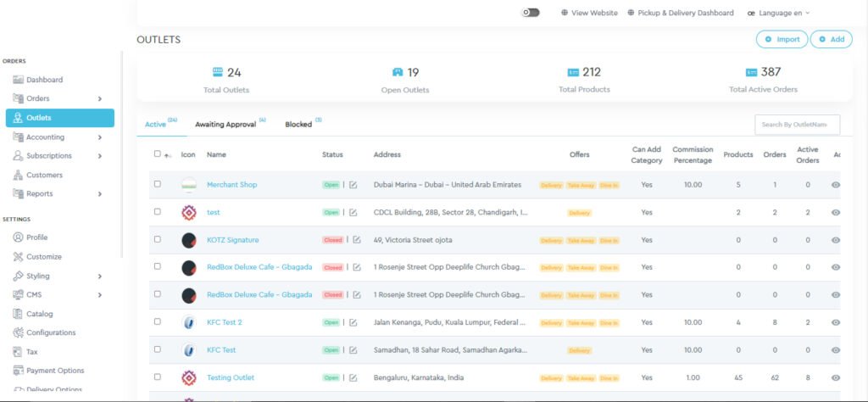
Task: Open Configurations in the sidebar
Action: [x=50, y=332]
